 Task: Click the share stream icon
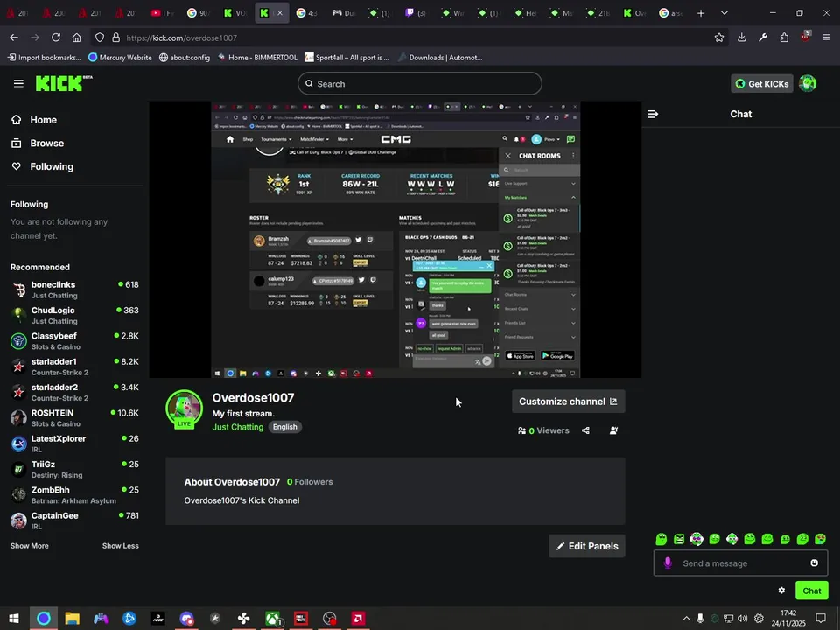coord(585,430)
